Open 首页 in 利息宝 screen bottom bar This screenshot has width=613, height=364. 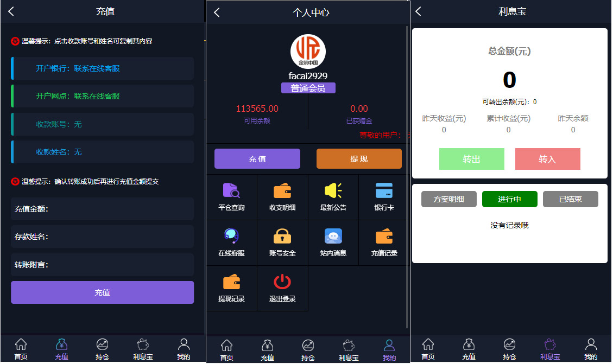pos(428,349)
